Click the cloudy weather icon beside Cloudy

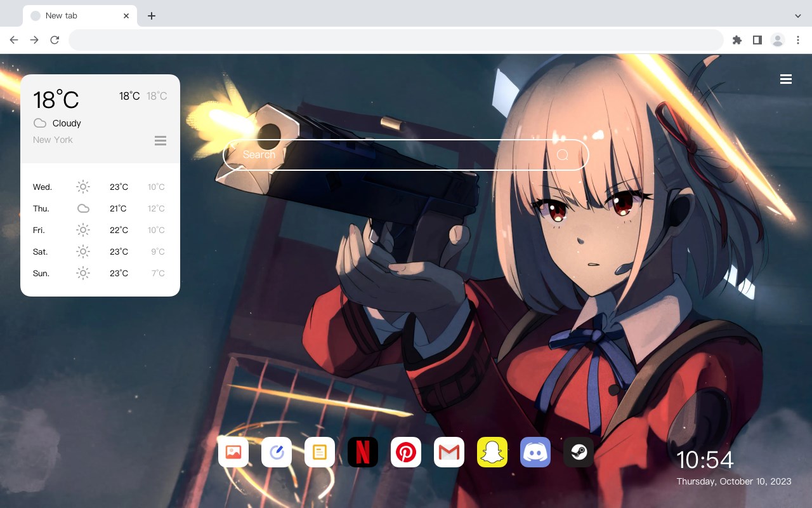click(39, 123)
